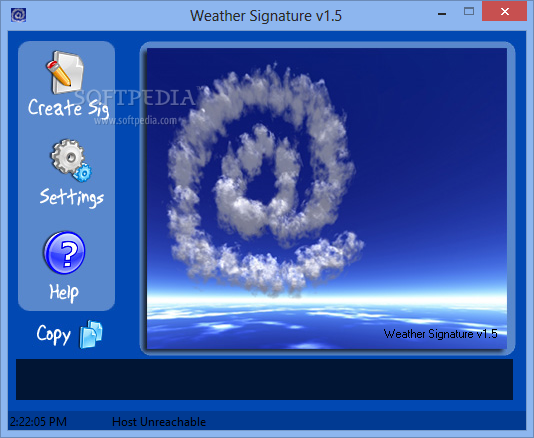This screenshot has height=438, width=534.
Task: Click the Settings text label
Action: [72, 197]
